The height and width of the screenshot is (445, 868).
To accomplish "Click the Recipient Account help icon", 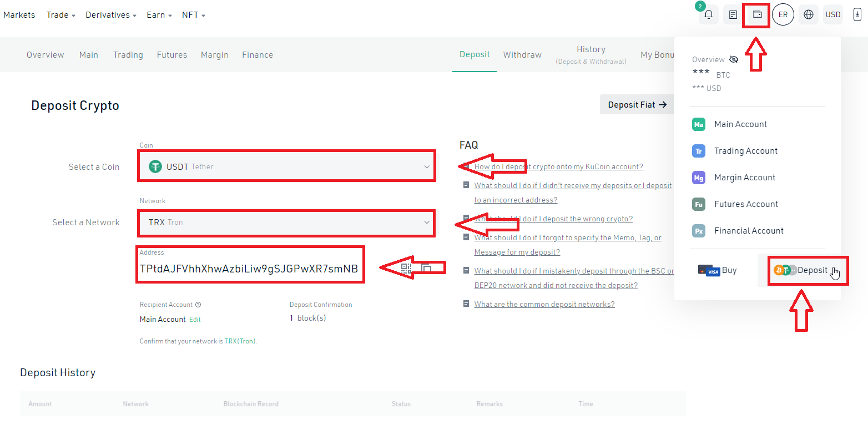I will coord(198,305).
